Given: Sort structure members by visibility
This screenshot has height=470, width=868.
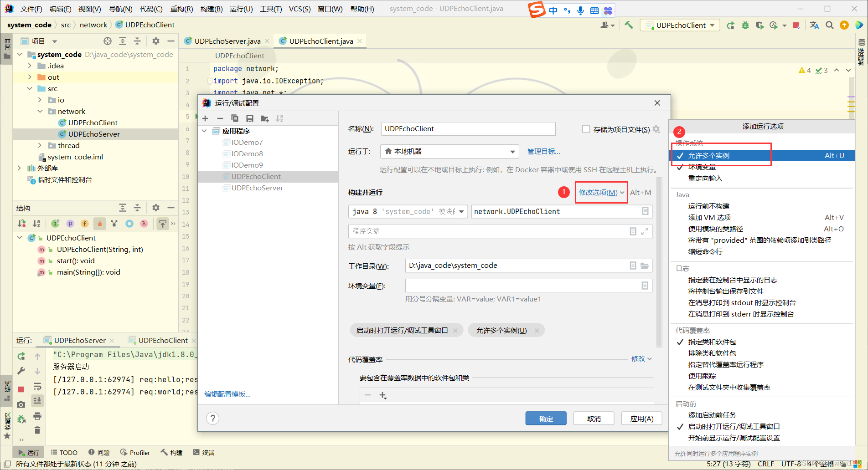Looking at the screenshot, I should click(x=21, y=223).
